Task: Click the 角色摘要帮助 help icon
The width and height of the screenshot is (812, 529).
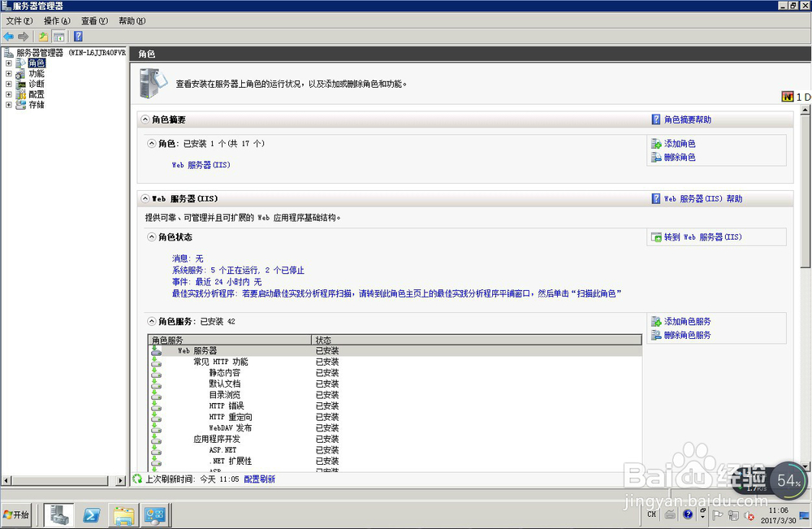Action: pos(656,119)
